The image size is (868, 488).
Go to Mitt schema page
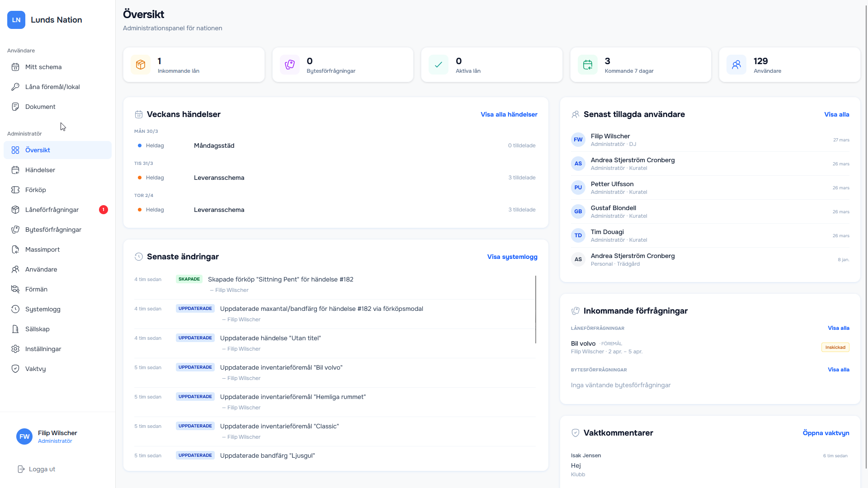point(43,67)
